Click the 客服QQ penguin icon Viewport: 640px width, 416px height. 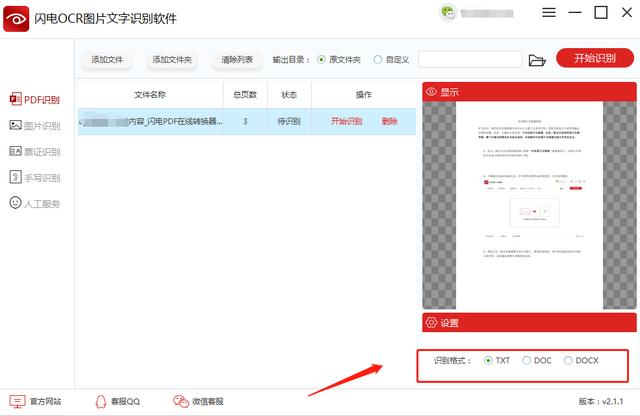click(x=100, y=402)
